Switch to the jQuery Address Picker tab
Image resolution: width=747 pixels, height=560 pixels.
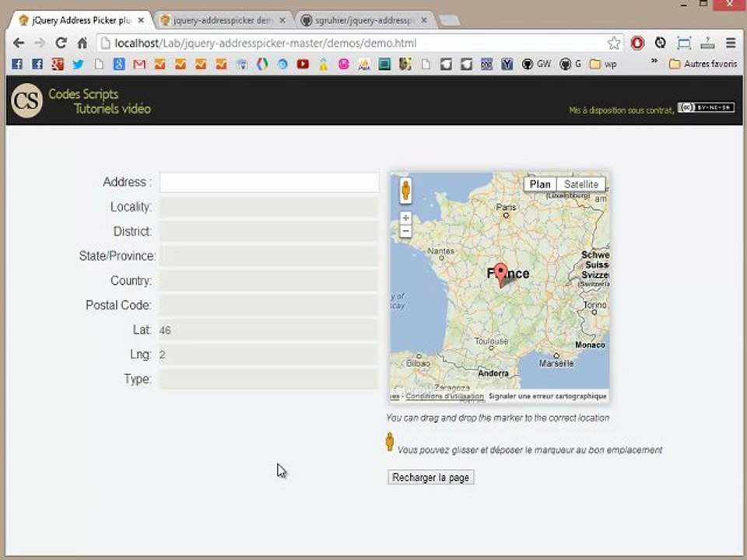pos(81,20)
